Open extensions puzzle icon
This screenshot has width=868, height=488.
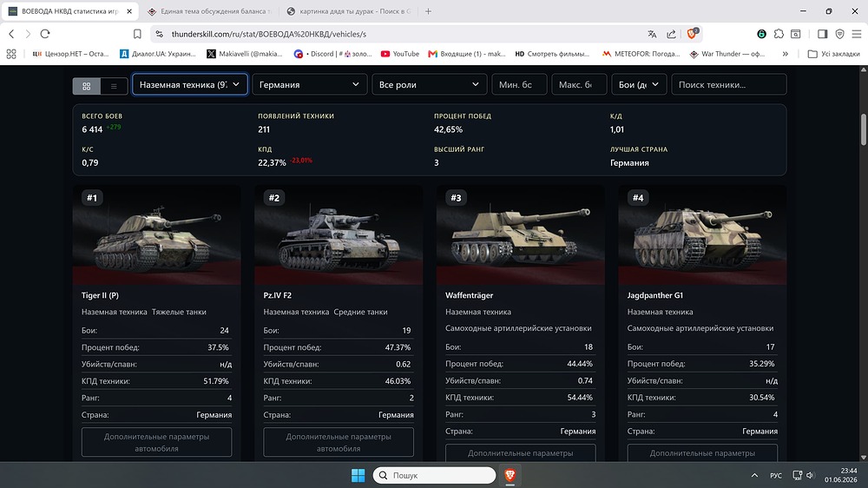pos(779,34)
